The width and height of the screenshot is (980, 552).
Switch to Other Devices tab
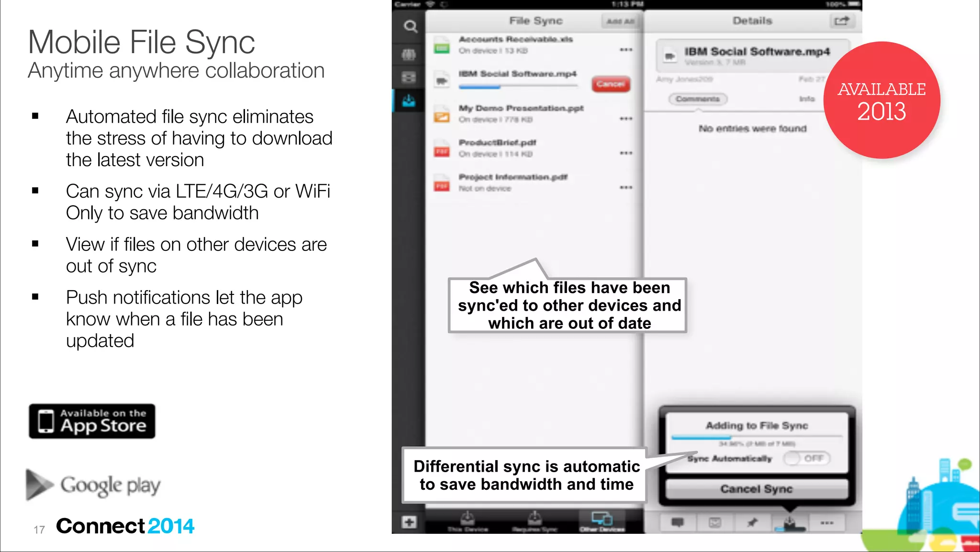click(602, 522)
